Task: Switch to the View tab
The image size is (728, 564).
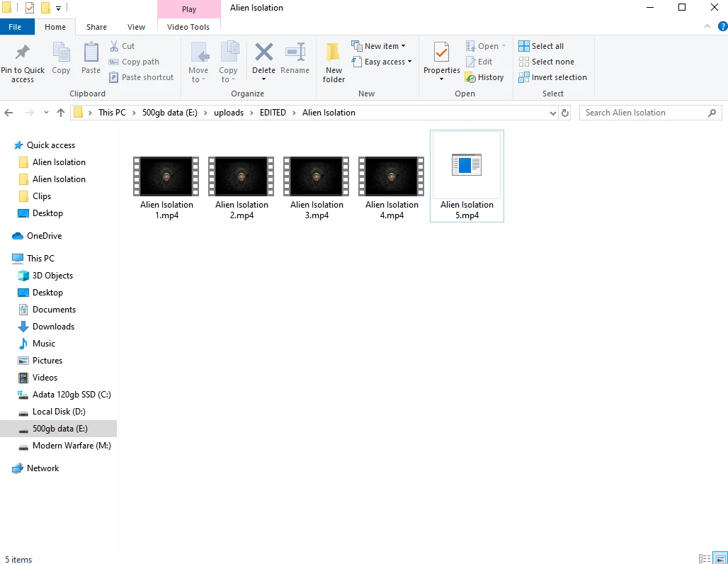Action: (x=136, y=27)
